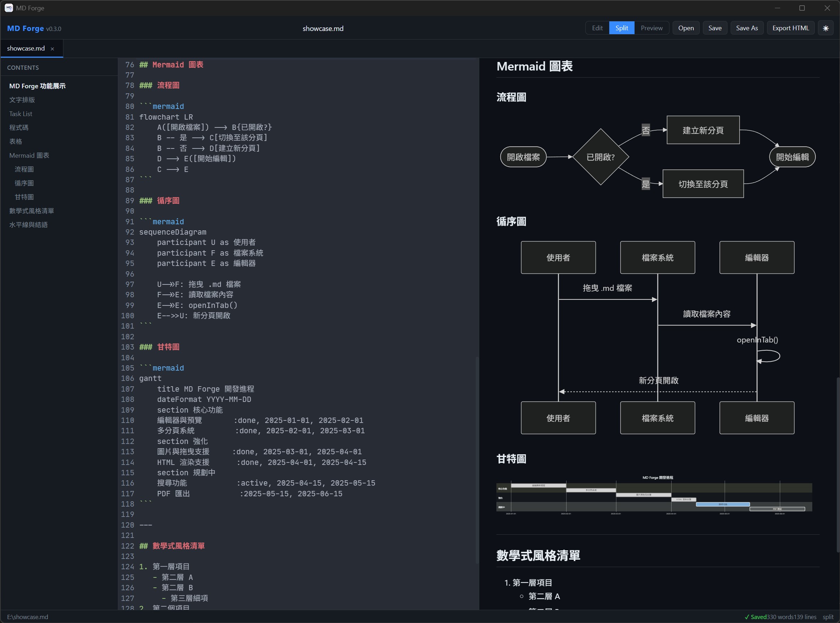Click the '330 words' count in the status bar
Image resolution: width=840 pixels, height=623 pixels.
pyautogui.click(x=780, y=617)
